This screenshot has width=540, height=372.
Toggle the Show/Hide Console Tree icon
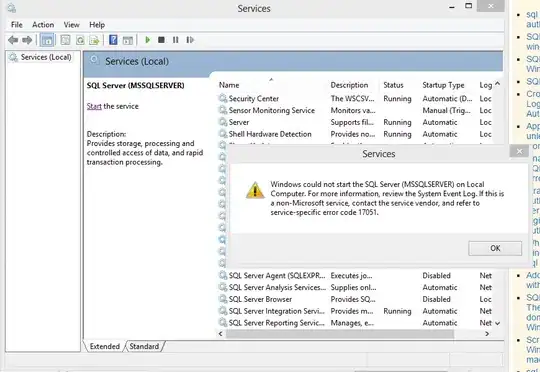[47, 40]
